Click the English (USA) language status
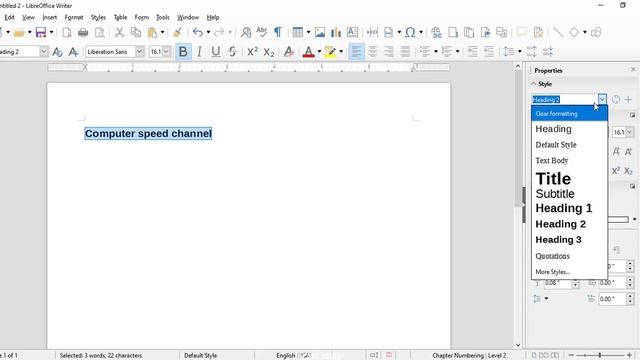Screen dimensions: 640x360 pos(293,356)
